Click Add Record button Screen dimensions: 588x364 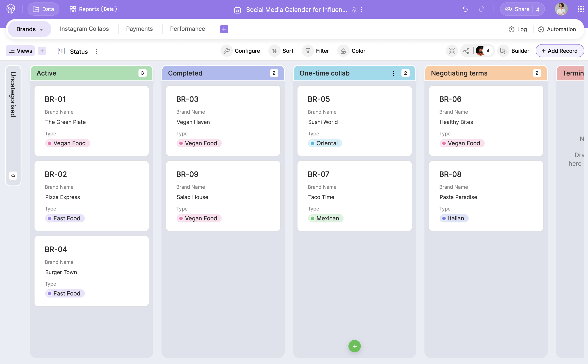coord(560,51)
